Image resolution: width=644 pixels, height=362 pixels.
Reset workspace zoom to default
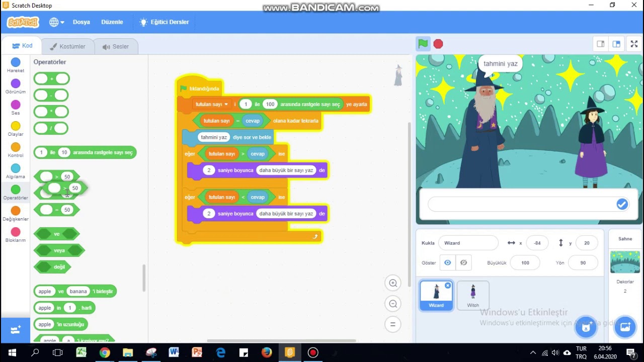tap(393, 324)
